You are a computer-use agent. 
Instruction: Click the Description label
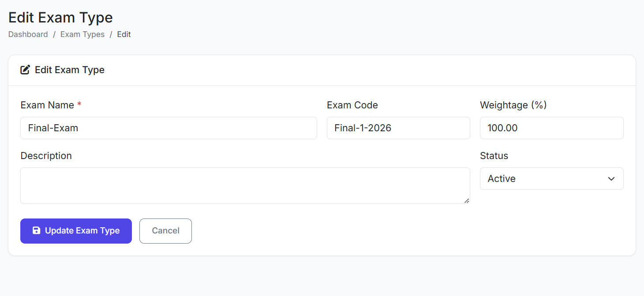tap(46, 156)
